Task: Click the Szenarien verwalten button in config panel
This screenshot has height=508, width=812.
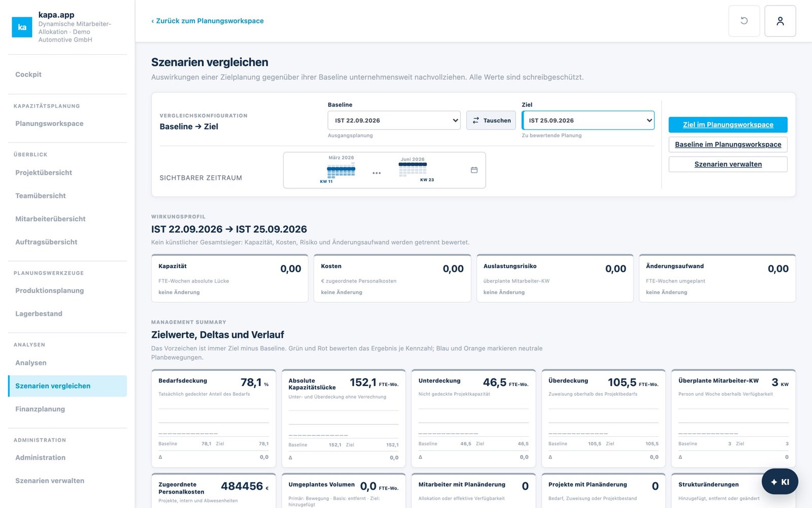Action: [728, 164]
